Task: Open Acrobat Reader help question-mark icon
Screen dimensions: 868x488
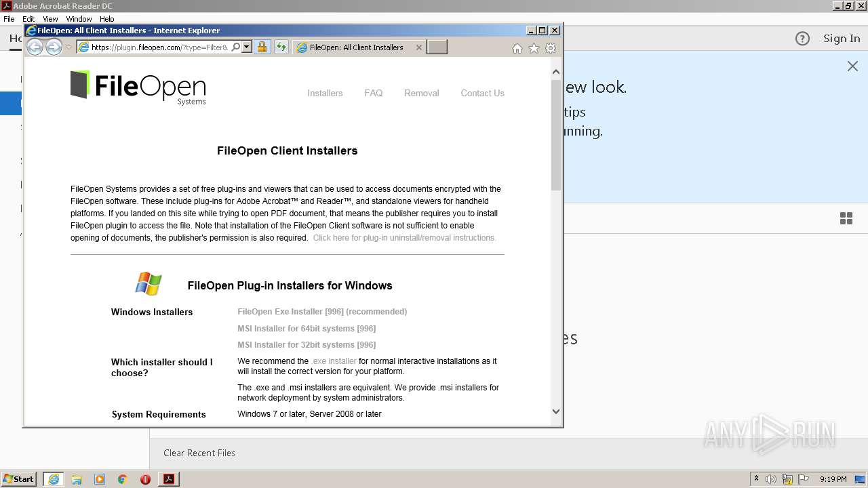Action: (802, 39)
